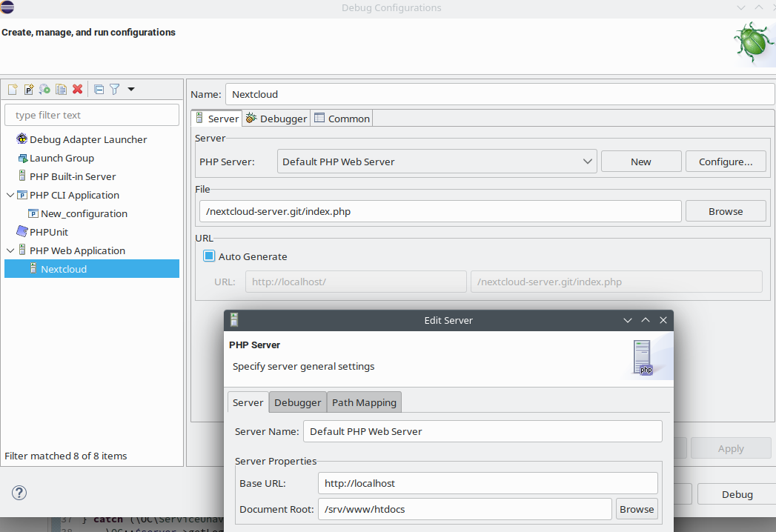This screenshot has height=532, width=776.
Task: Select New_configuration under PHP CLI Application
Action: click(84, 214)
